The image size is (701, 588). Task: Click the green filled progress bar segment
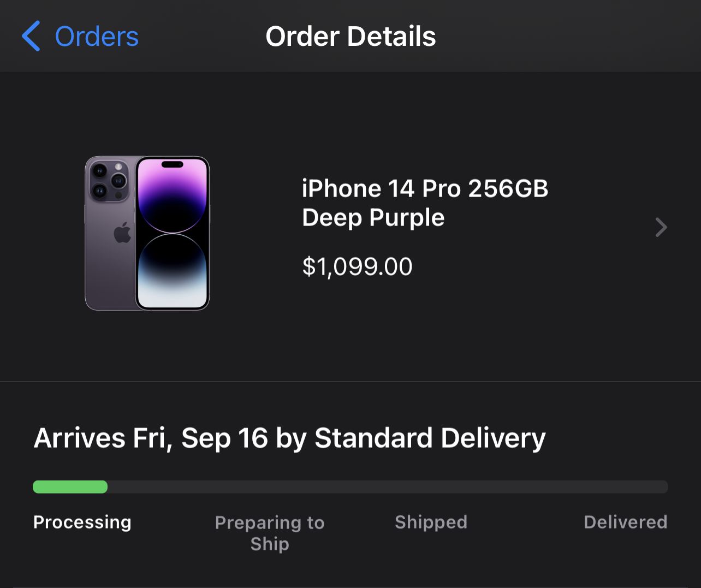pos(70,487)
